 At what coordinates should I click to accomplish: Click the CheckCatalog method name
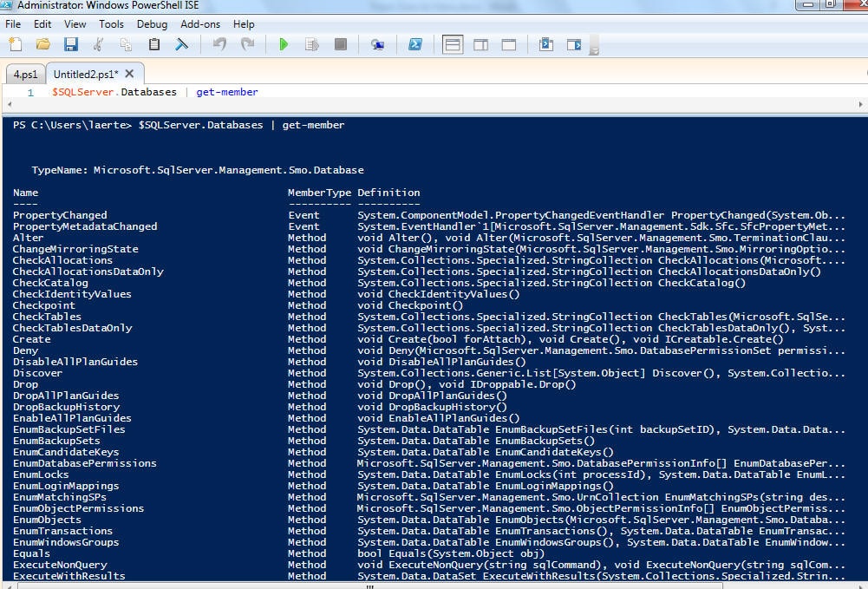point(50,283)
